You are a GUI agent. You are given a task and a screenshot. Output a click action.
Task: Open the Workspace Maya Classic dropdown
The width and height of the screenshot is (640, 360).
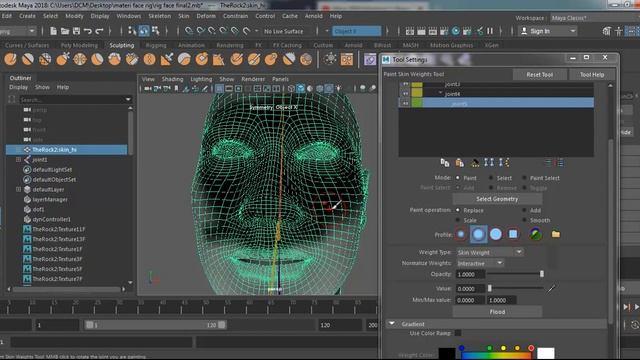595,18
